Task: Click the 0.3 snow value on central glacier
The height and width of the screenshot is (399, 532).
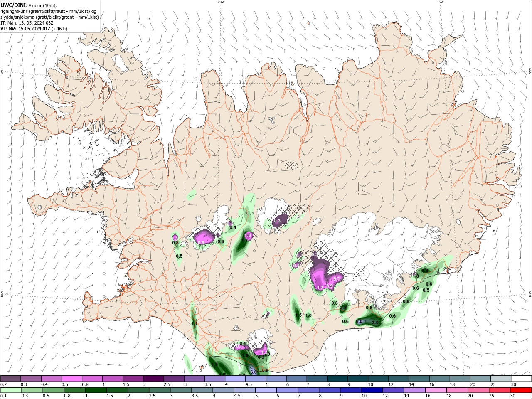Action: tap(278, 221)
